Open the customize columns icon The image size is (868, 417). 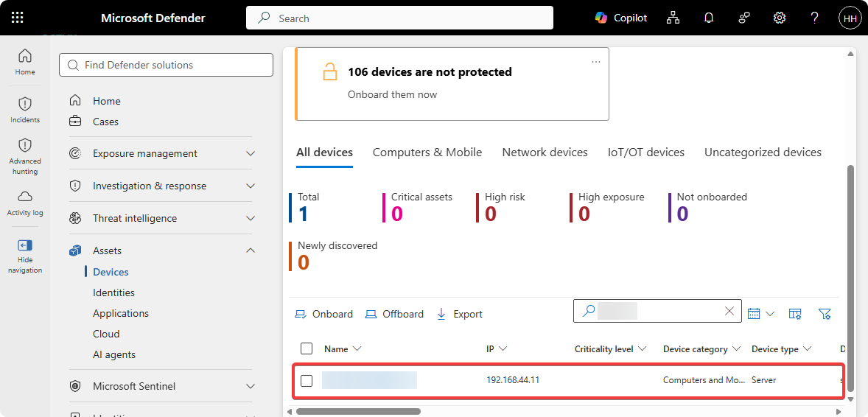click(795, 313)
